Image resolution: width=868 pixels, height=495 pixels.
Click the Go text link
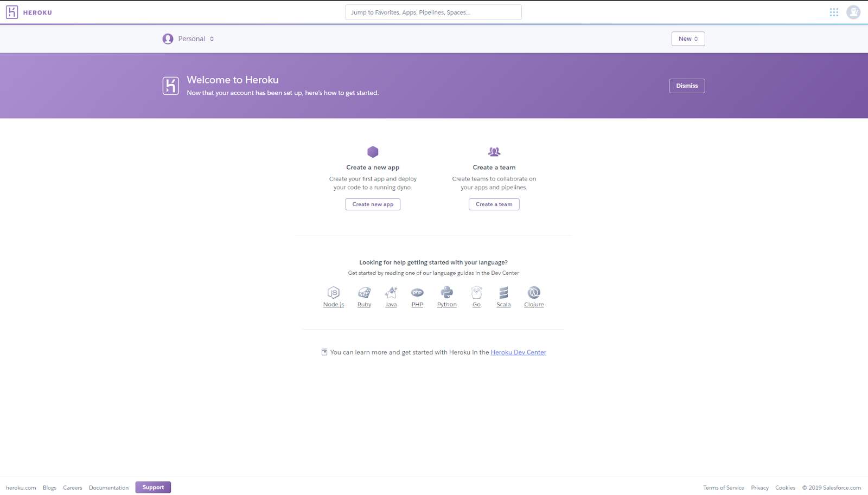tap(476, 305)
